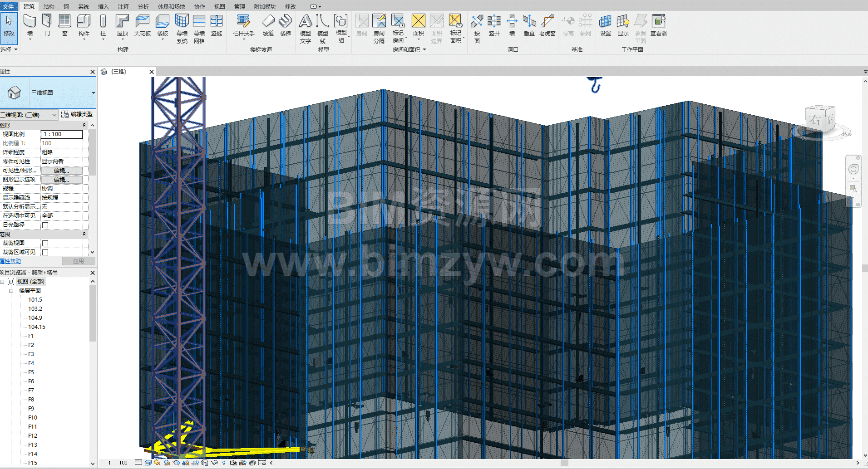Open the Model Group (模型组) tool
Viewport: 868px width, 469px height.
point(341,29)
